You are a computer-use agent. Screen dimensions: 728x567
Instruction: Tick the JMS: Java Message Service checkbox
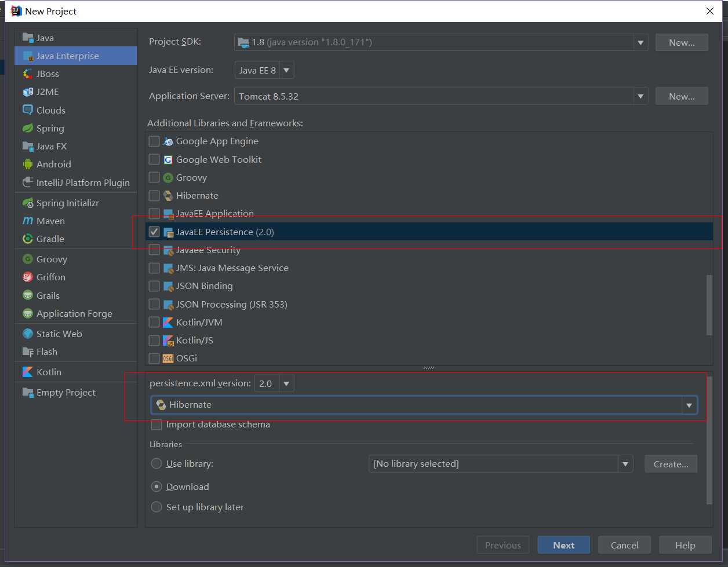[x=154, y=268]
